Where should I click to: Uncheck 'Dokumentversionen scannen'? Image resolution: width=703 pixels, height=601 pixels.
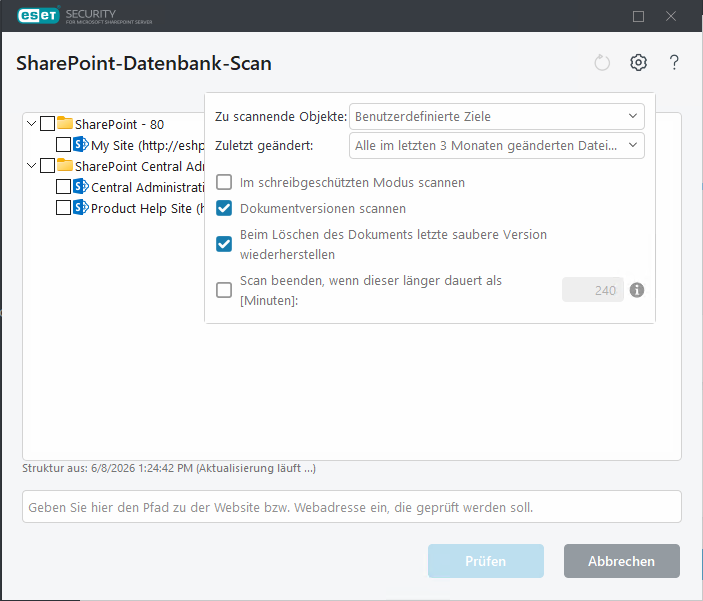click(224, 209)
